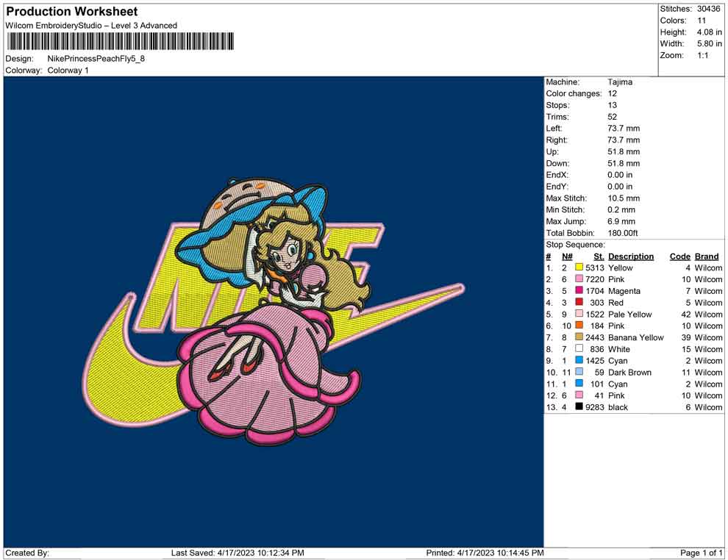Click the pink swatch for stop 2

579,279
